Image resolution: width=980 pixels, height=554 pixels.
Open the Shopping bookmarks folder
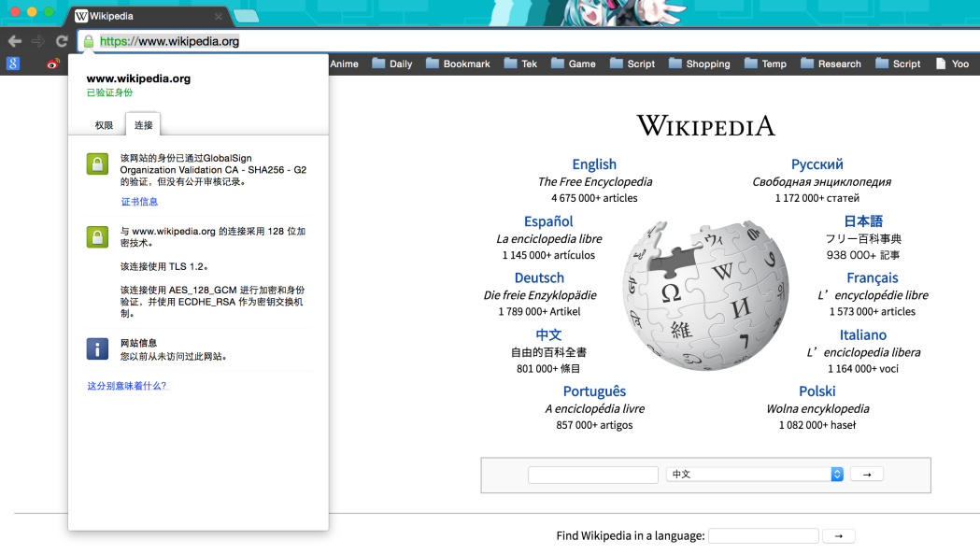[700, 64]
